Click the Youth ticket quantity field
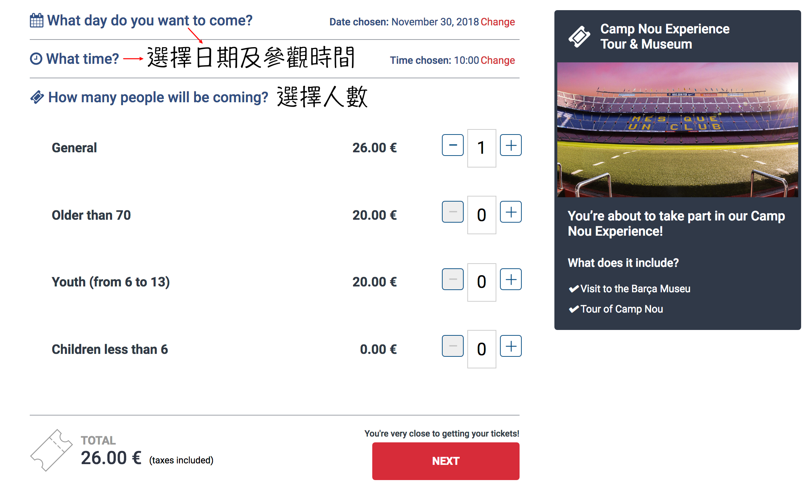Viewport: 812px width, 504px height. click(481, 282)
